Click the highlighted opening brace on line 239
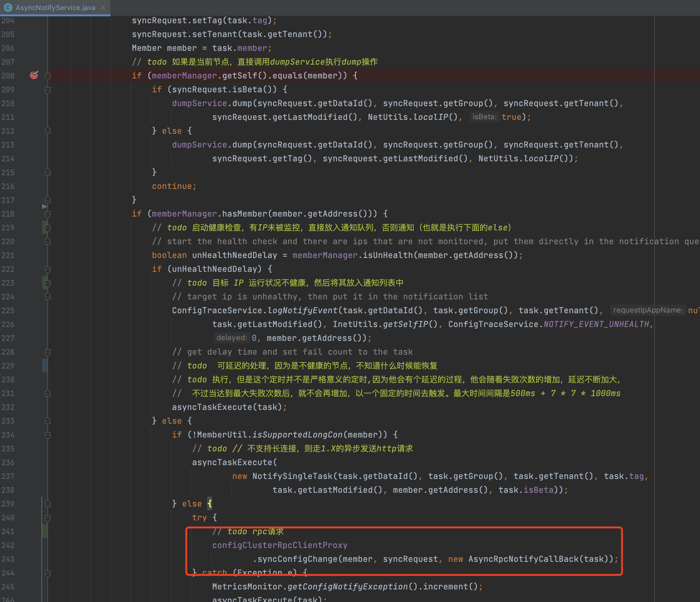 tap(210, 504)
